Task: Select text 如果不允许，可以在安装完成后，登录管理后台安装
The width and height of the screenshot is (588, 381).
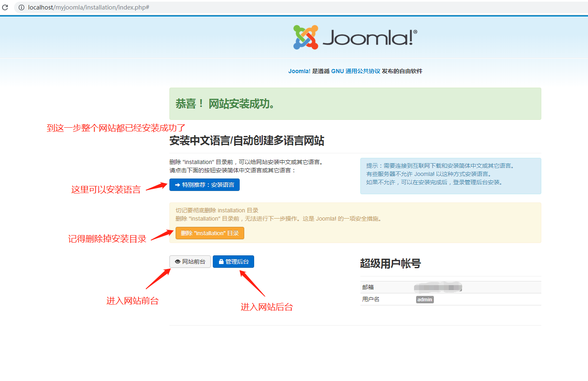Action: (x=436, y=182)
